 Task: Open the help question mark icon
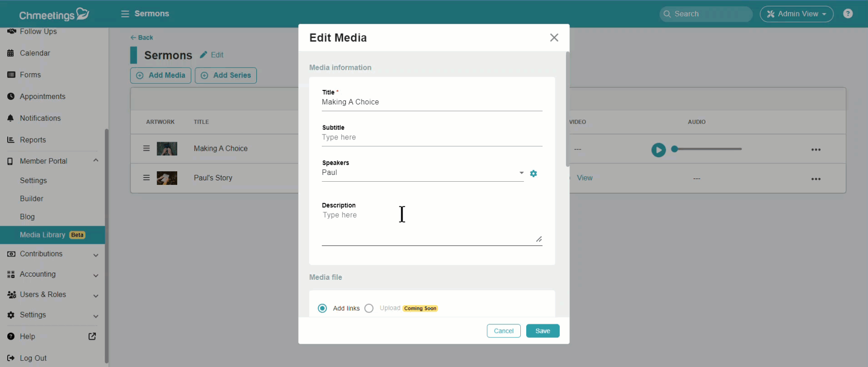pos(848,14)
